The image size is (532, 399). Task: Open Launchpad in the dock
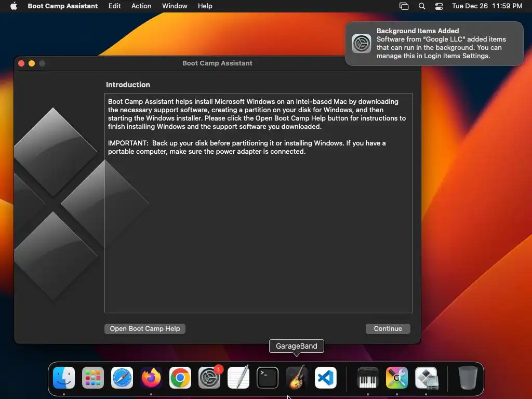(x=93, y=378)
